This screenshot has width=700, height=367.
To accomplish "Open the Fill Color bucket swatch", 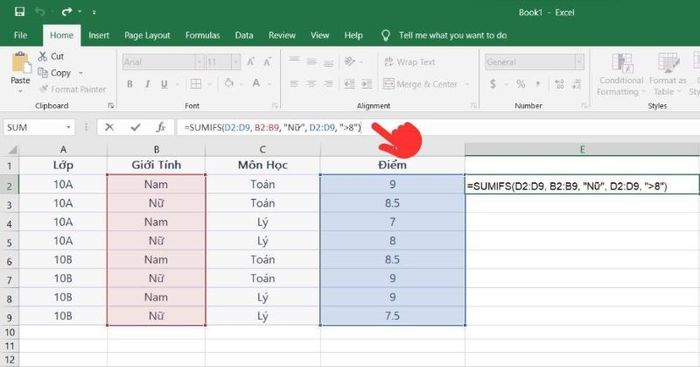I will click(229, 83).
